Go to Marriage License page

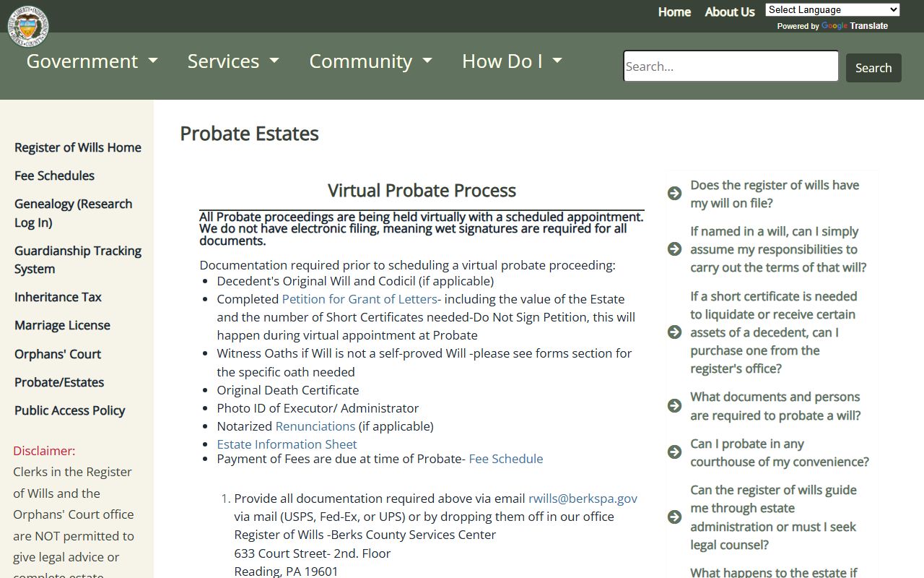62,325
